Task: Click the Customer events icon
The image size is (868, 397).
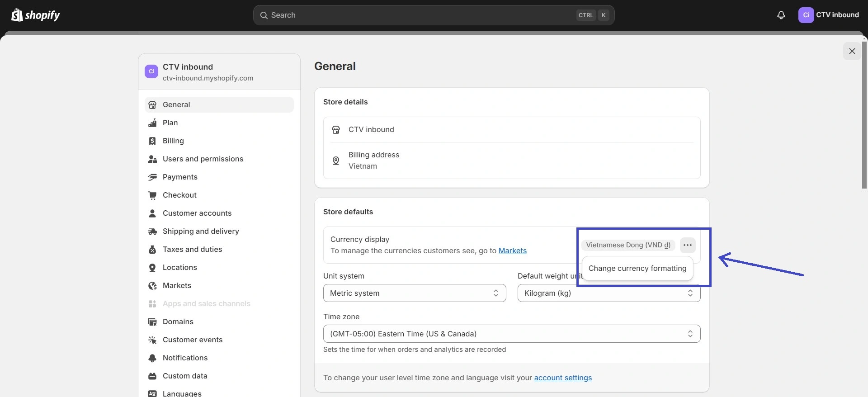Action: (x=152, y=340)
